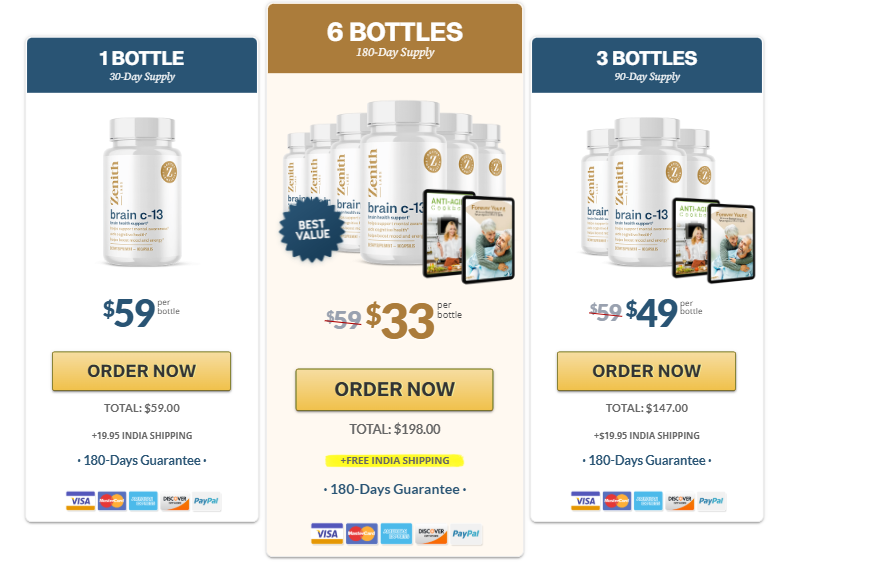The image size is (892, 575).
Task: Select the 6 BOTTLES 180-Day Supply header
Action: (395, 39)
